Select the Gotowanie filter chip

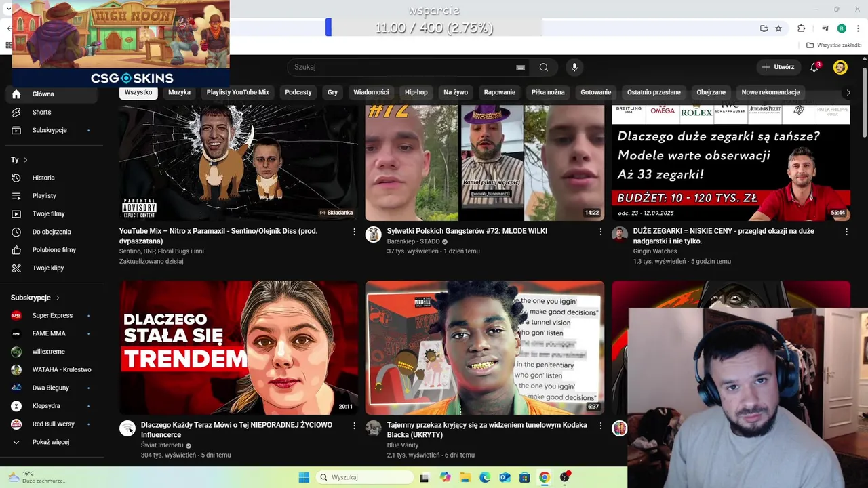[x=596, y=92]
